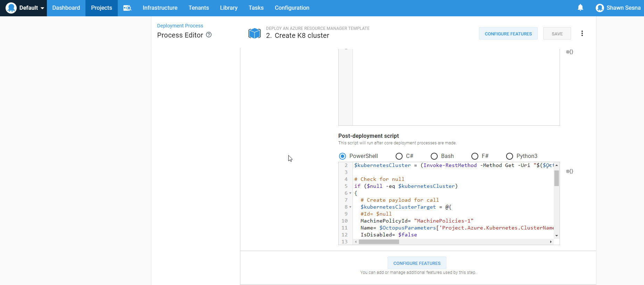Expand the Default space dropdown
Image resolution: width=644 pixels, height=285 pixels.
[x=25, y=8]
